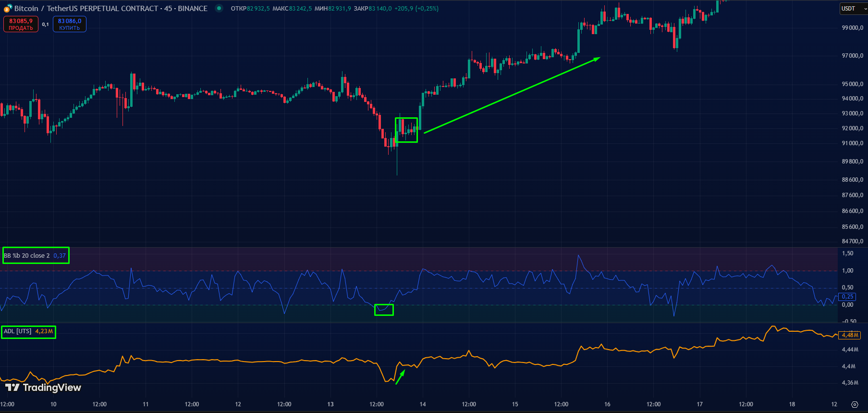Viewport: 868px width, 413px height.
Task: Click the 4,4M ADL scale label
Action: 849,366
